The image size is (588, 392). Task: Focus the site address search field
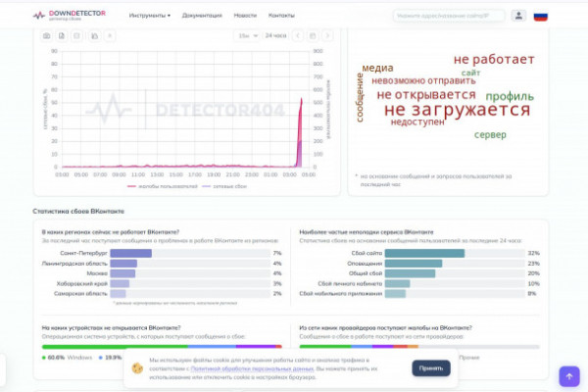pos(449,16)
